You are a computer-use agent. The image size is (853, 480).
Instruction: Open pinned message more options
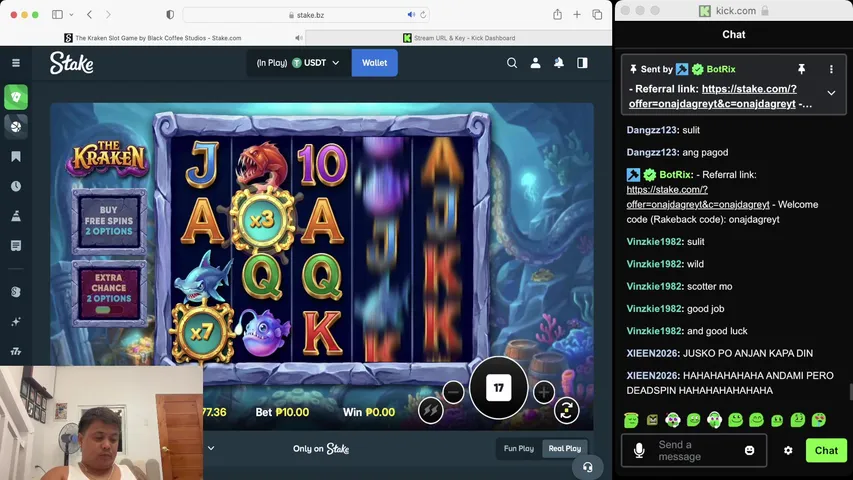[831, 69]
